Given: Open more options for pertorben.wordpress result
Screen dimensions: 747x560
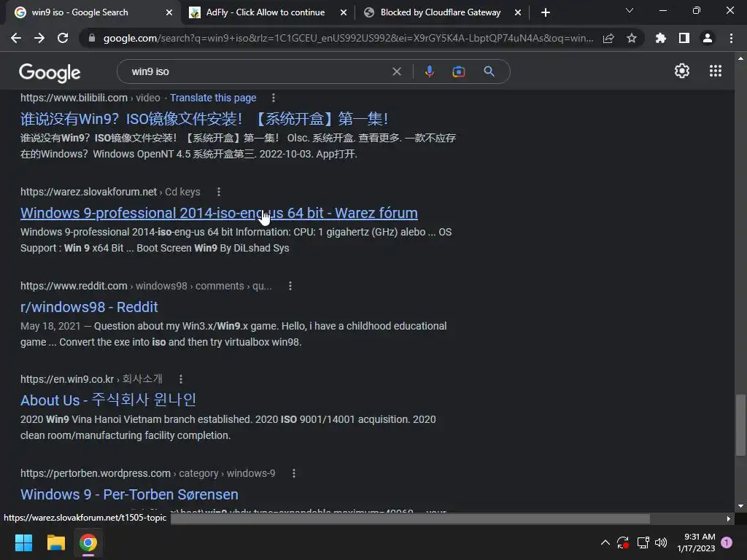Looking at the screenshot, I should pos(293,473).
